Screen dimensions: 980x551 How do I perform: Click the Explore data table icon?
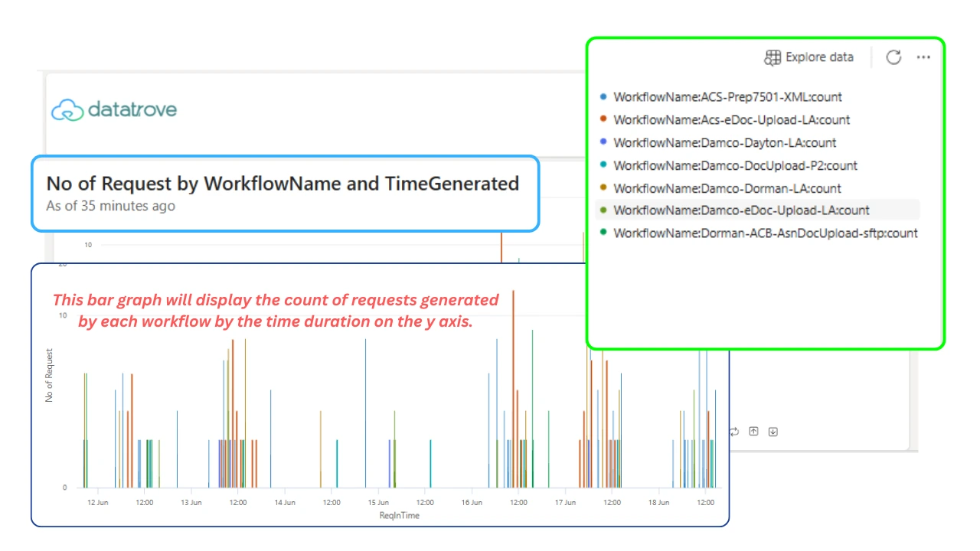773,57
